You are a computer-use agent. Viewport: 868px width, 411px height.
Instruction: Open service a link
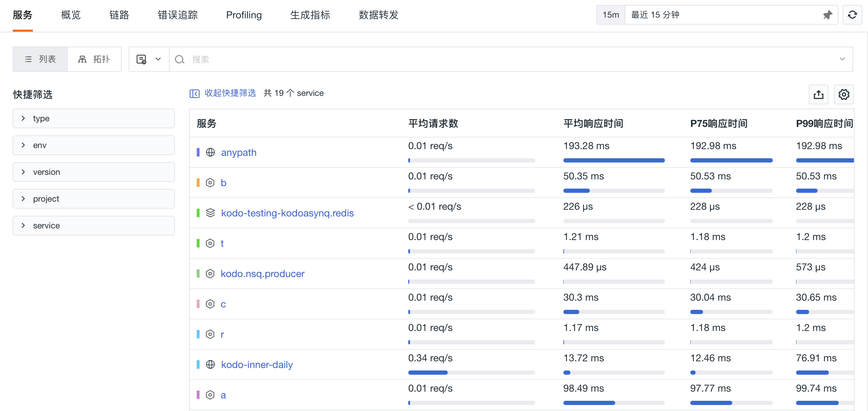[223, 395]
